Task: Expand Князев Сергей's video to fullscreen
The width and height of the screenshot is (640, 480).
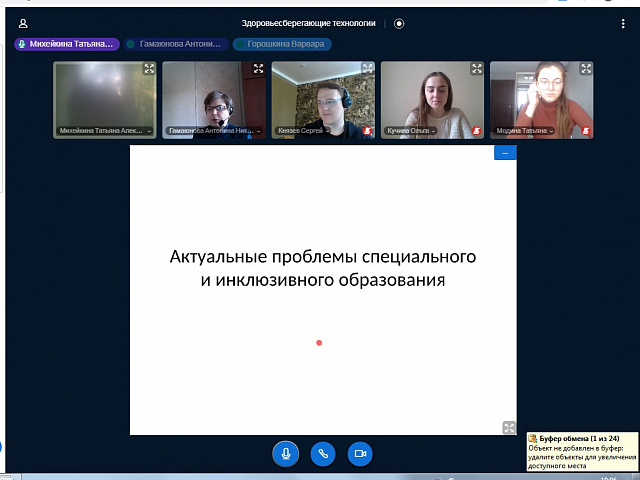Action: [367, 69]
